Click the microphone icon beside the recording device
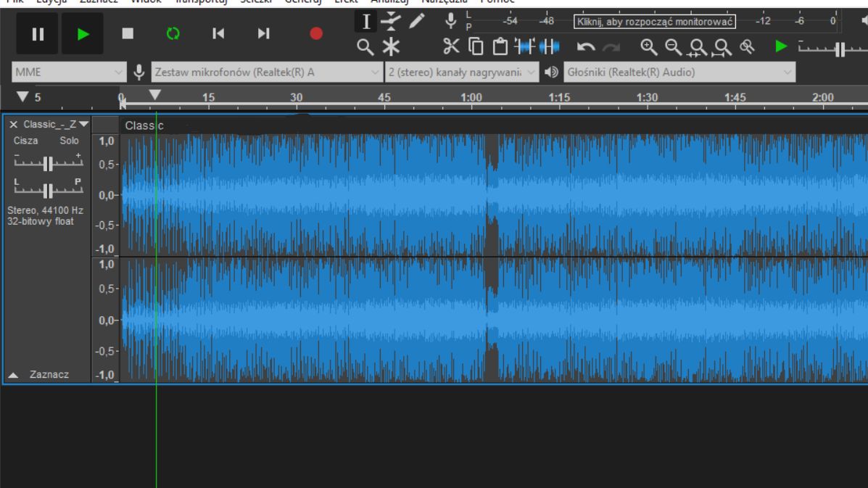The width and height of the screenshot is (868, 488). pyautogui.click(x=139, y=72)
